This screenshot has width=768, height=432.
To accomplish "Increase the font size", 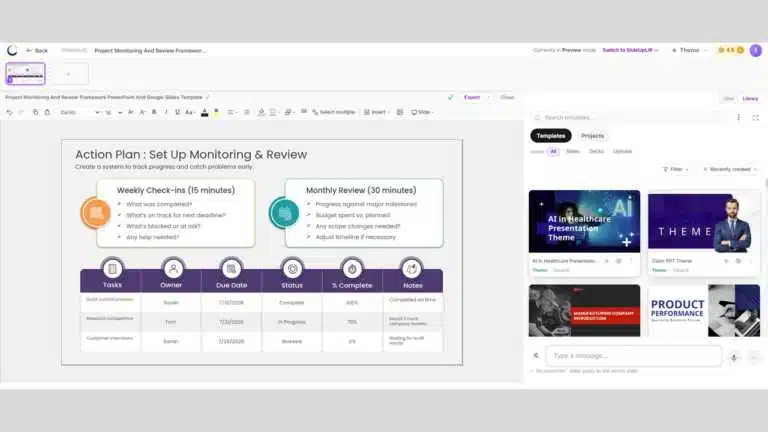I will point(131,112).
